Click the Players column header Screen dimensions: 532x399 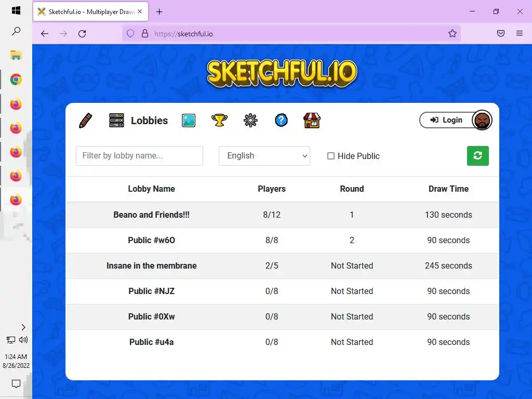click(272, 189)
